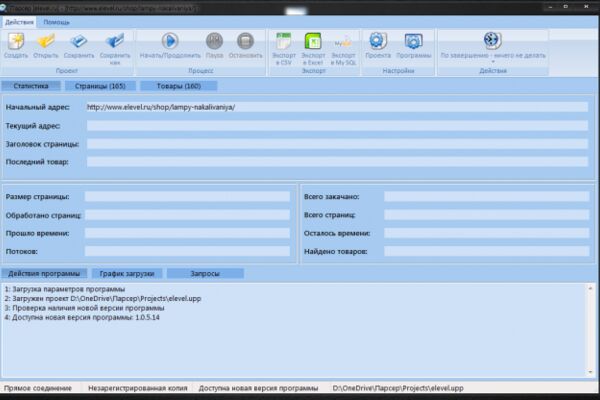600x400 pixels.
Task: Click the project path in the status bar
Action: [398, 388]
